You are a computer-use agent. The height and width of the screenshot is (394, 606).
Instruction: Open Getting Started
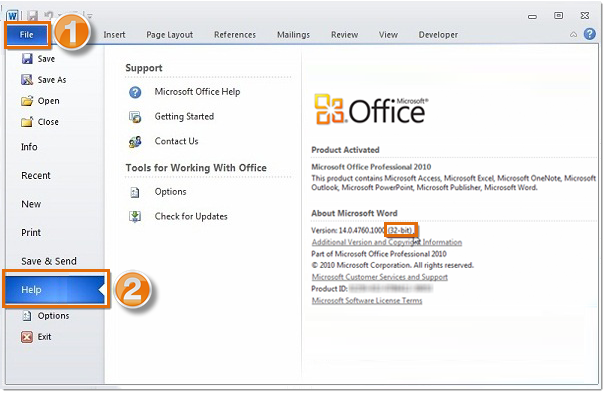click(184, 117)
